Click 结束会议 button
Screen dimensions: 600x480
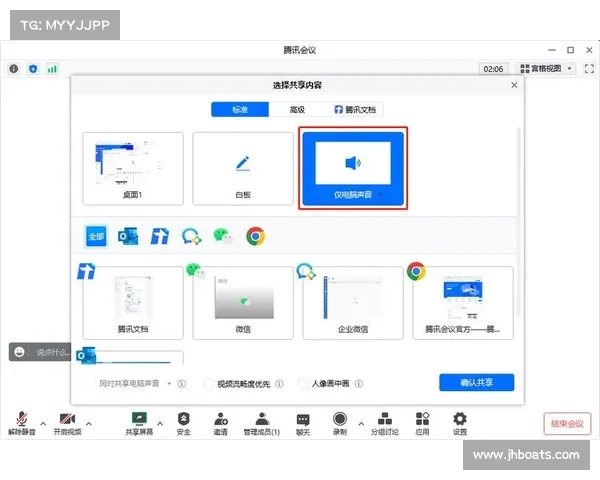click(x=567, y=424)
